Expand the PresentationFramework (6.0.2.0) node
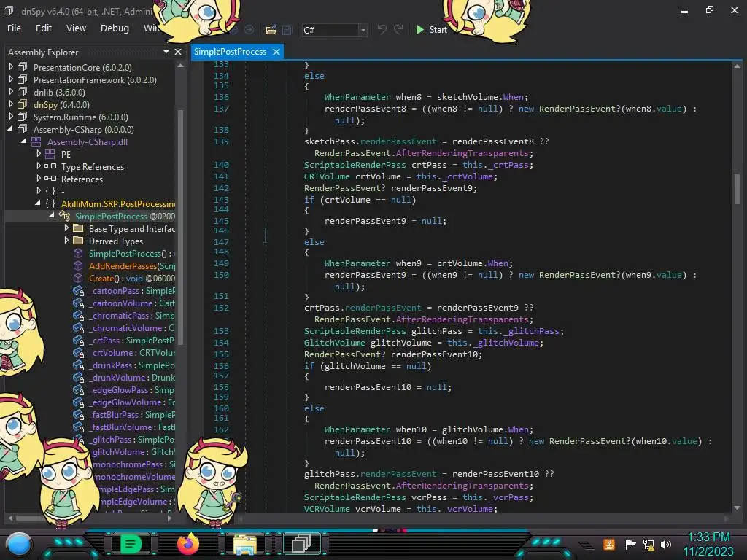 click(x=11, y=79)
